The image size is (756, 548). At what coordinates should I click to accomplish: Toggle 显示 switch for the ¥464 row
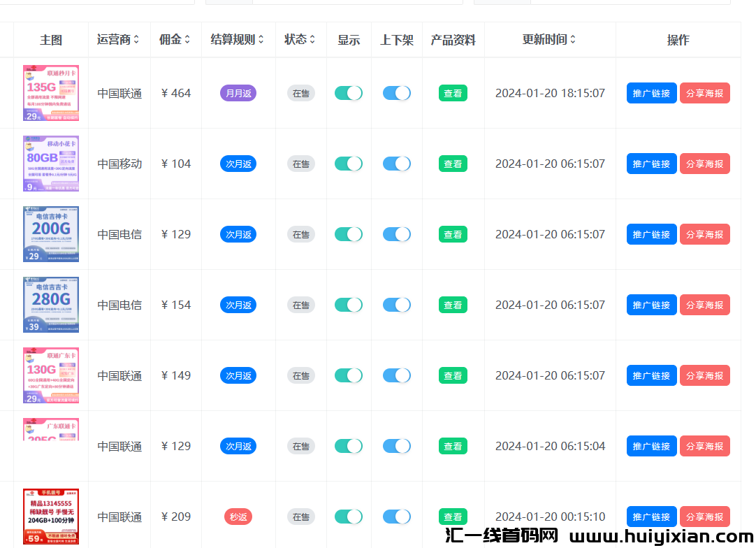[348, 93]
